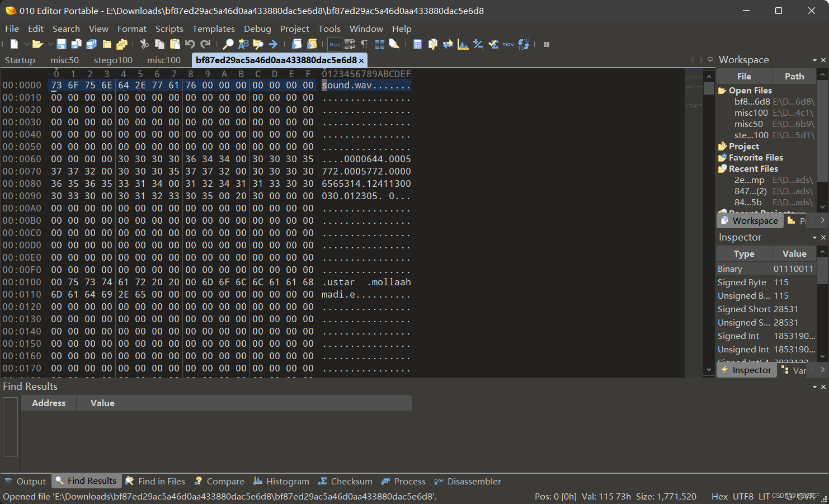
Task: Toggle the Hex editing mode button
Action: click(335, 44)
